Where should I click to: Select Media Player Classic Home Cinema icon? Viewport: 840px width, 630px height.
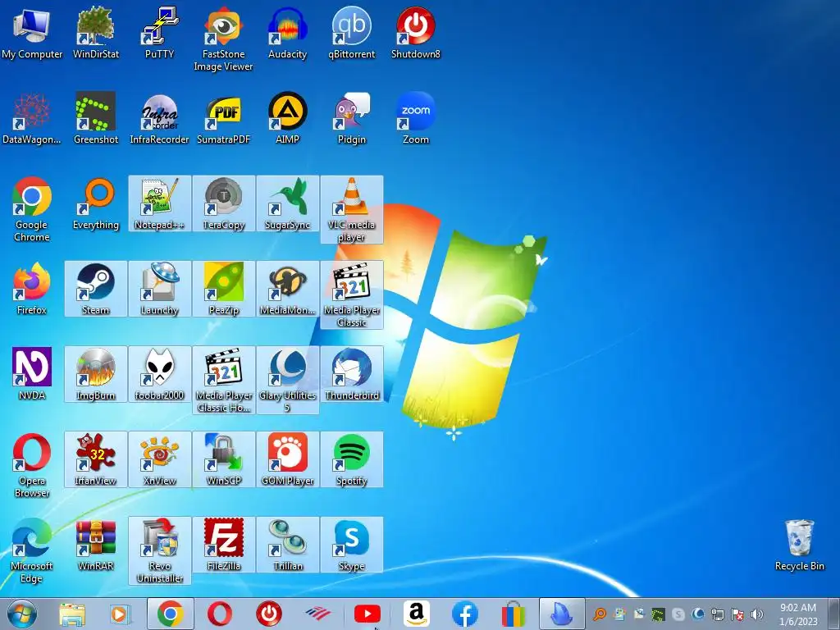[x=223, y=380]
